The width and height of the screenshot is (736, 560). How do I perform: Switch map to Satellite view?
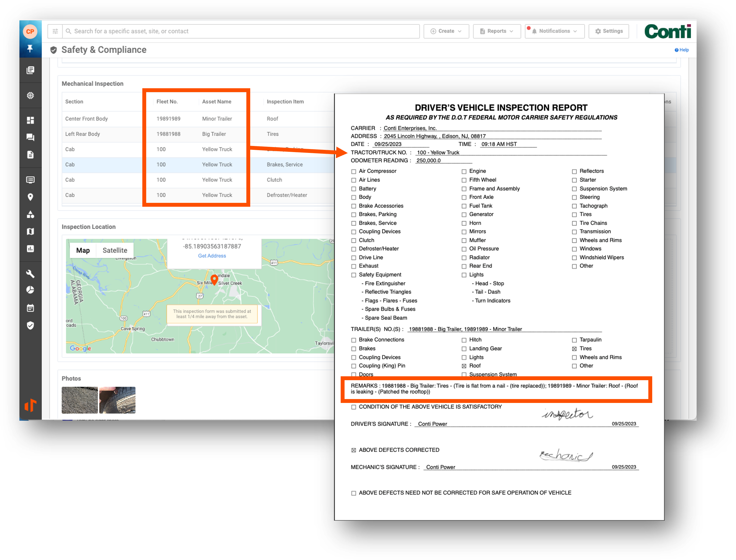pyautogui.click(x=115, y=250)
